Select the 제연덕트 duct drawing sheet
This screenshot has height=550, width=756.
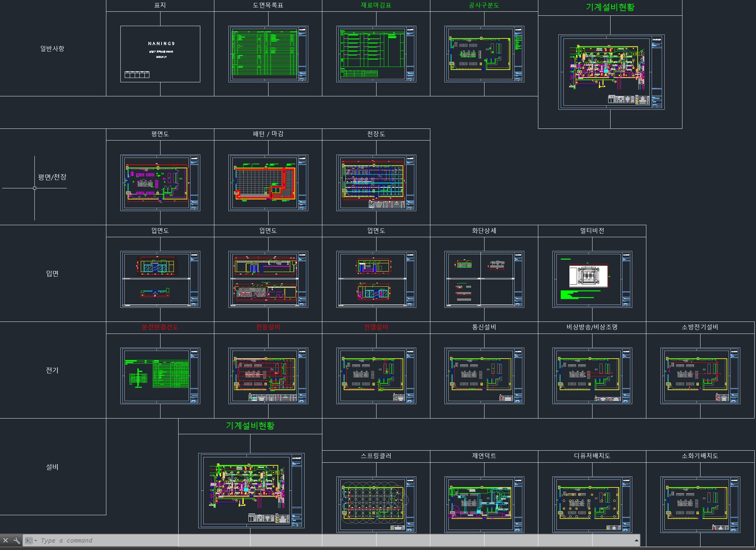click(484, 505)
